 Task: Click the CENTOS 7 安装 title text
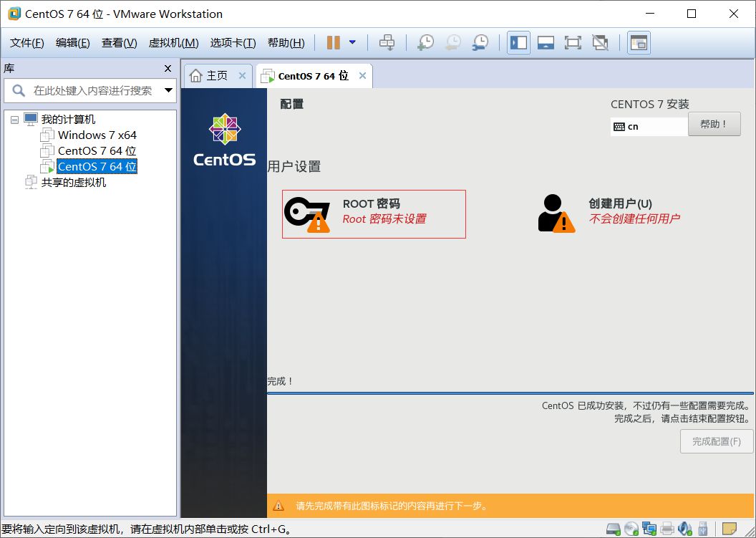pos(650,104)
